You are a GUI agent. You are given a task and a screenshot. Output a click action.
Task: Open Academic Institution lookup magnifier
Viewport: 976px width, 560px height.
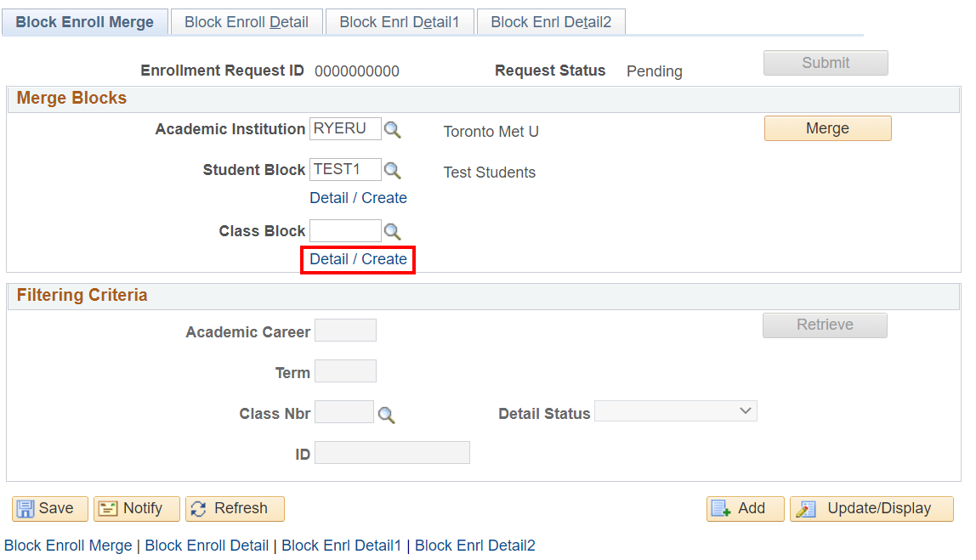coord(392,130)
